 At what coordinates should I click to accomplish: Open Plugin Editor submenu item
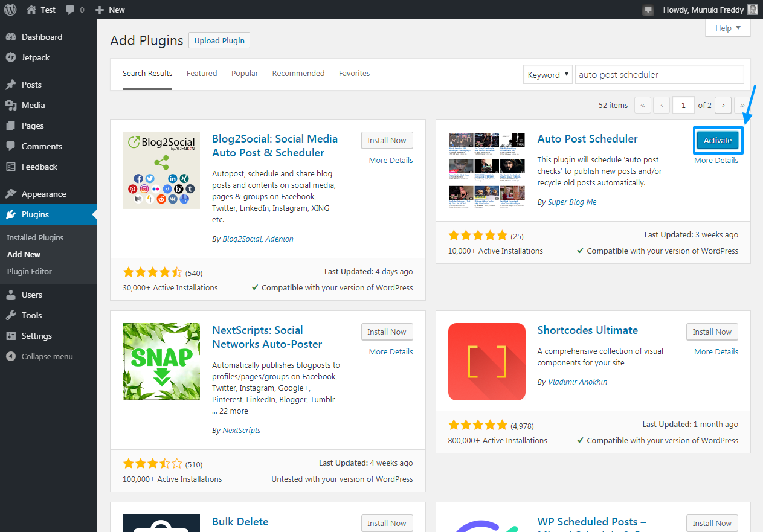pyautogui.click(x=30, y=271)
